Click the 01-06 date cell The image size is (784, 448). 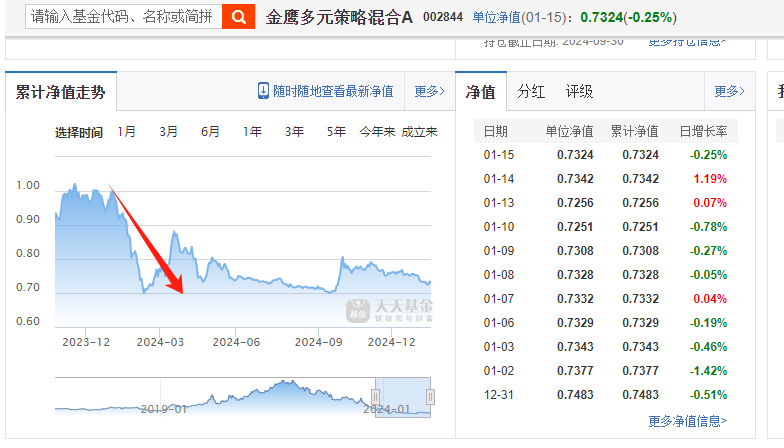point(499,323)
